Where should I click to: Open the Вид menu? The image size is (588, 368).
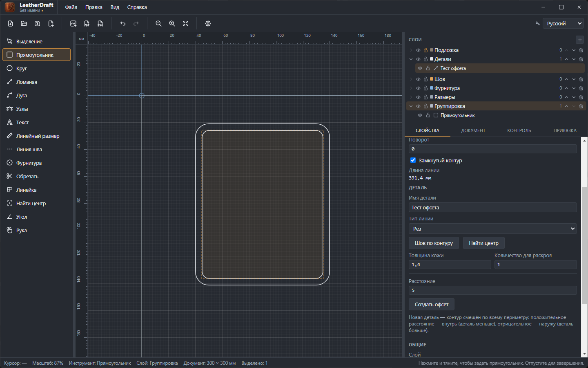pyautogui.click(x=115, y=7)
